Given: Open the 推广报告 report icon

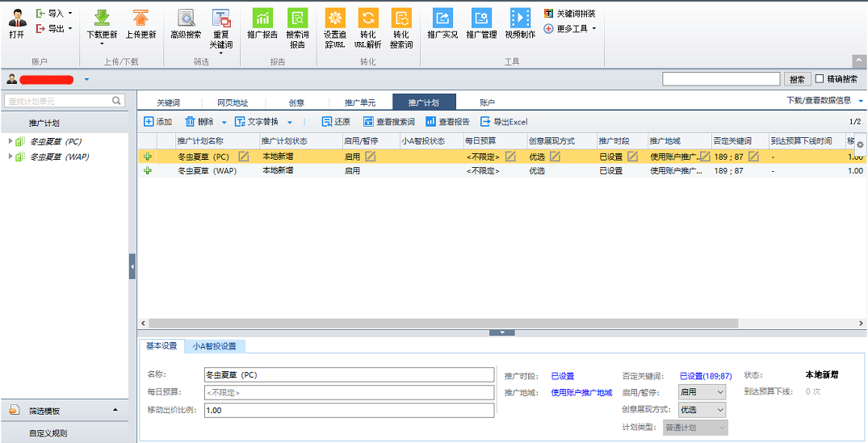Looking at the screenshot, I should [x=262, y=18].
